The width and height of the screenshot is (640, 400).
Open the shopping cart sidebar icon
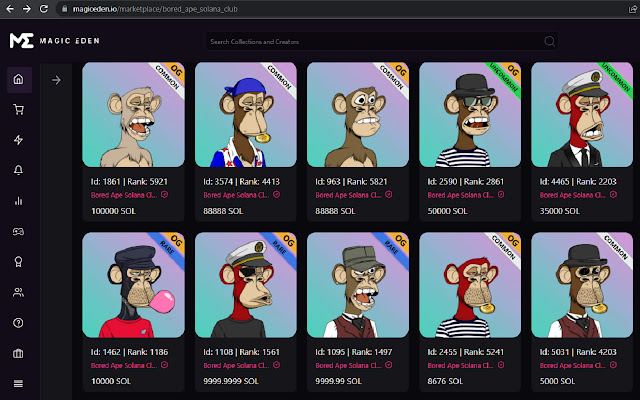coord(18,109)
